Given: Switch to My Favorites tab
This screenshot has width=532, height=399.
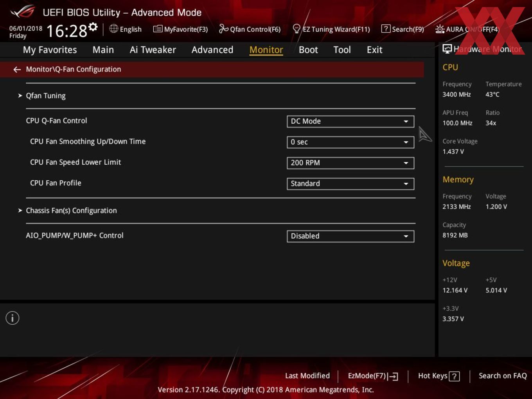Looking at the screenshot, I should click(50, 50).
